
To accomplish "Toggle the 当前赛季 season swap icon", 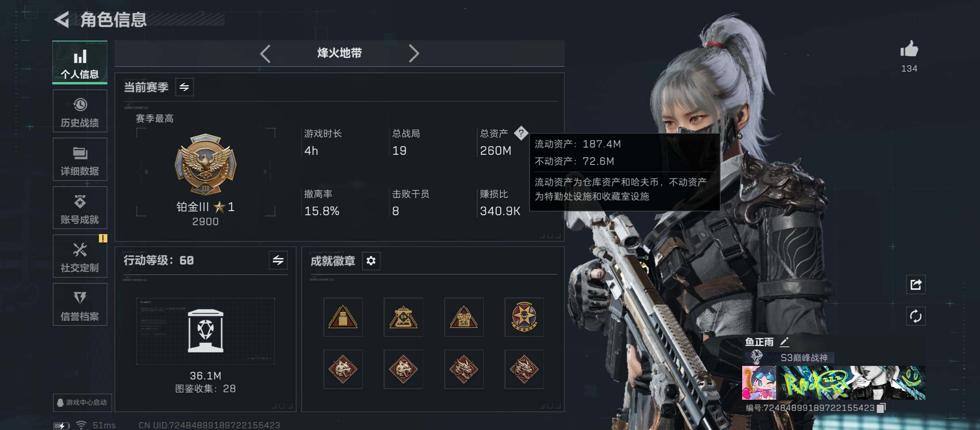I will click(x=184, y=87).
